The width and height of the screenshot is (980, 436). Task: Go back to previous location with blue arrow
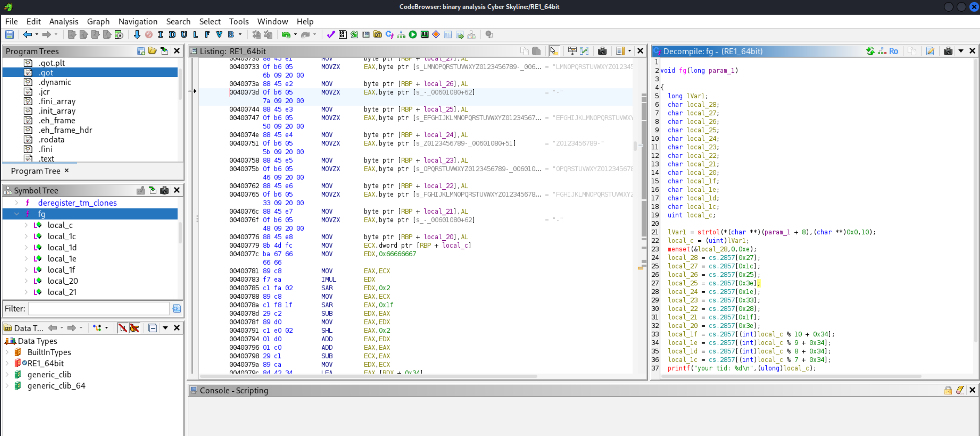pyautogui.click(x=27, y=34)
